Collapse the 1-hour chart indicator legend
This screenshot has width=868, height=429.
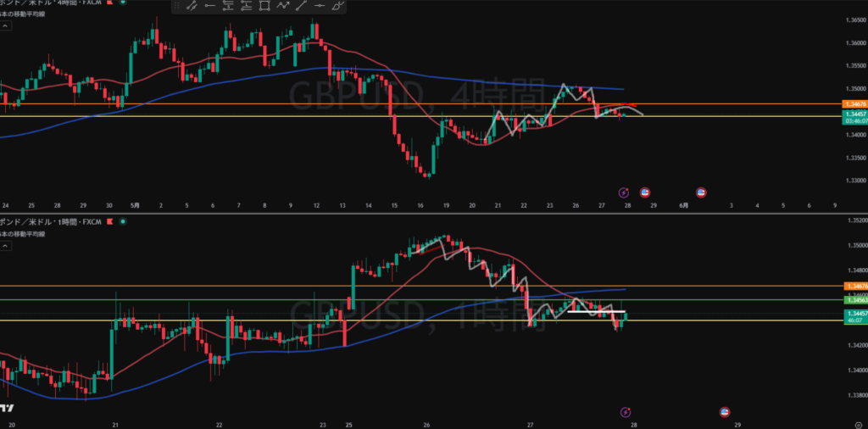click(x=5, y=245)
